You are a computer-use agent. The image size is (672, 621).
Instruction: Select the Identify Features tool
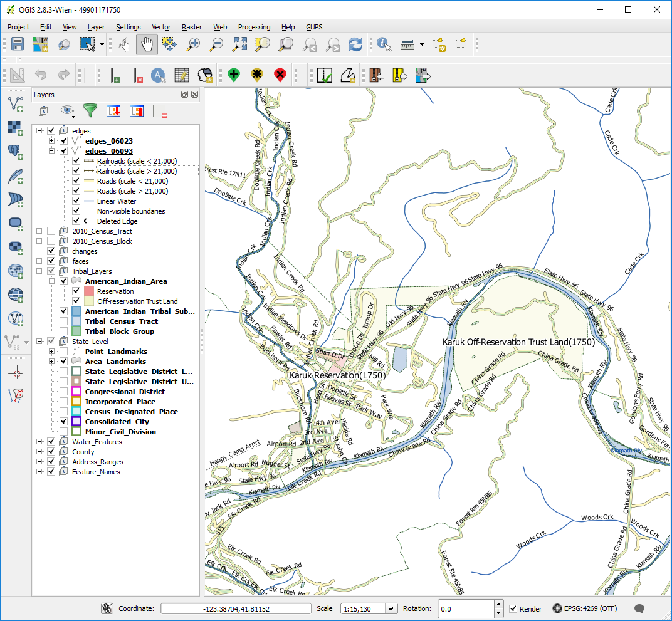[384, 44]
